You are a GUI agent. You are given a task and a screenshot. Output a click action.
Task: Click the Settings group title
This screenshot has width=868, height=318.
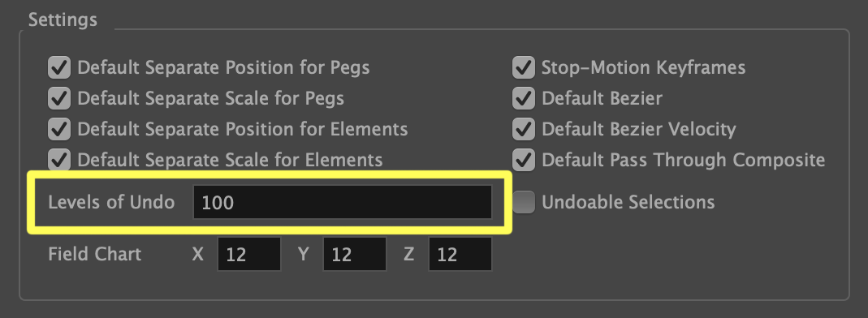(63, 20)
